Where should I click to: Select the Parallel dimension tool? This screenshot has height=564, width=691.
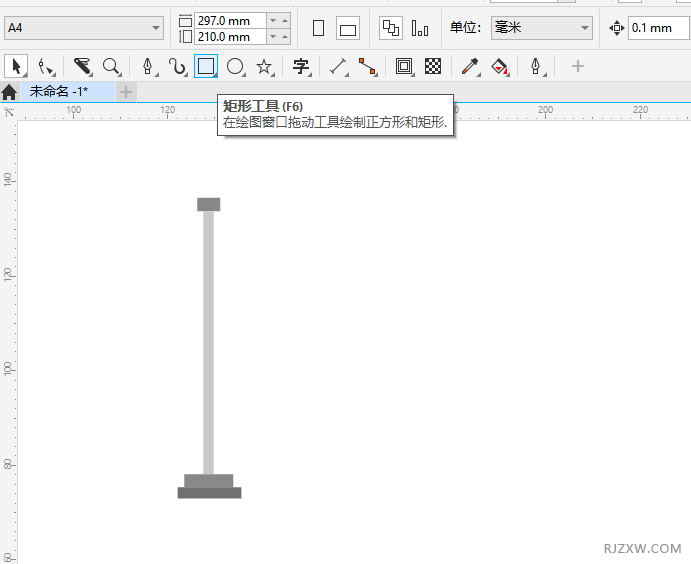click(x=338, y=67)
